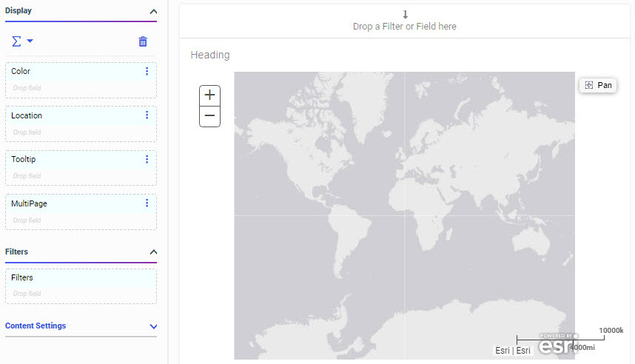Click the trash delete icon

coord(143,41)
